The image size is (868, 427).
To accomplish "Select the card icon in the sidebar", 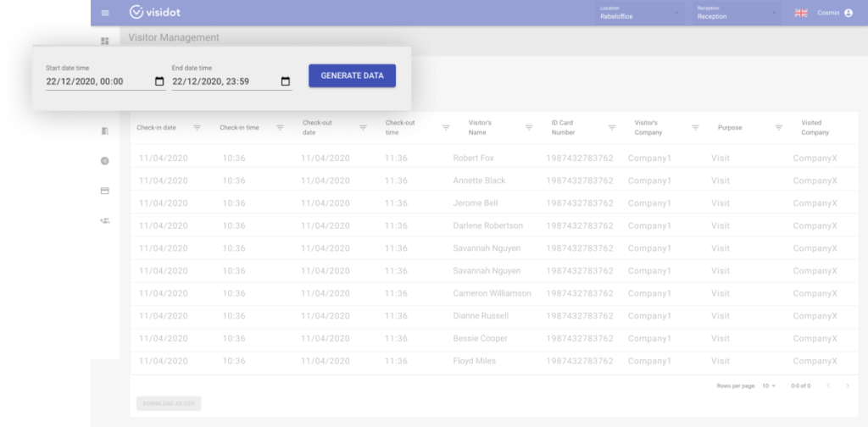I will 104,191.
